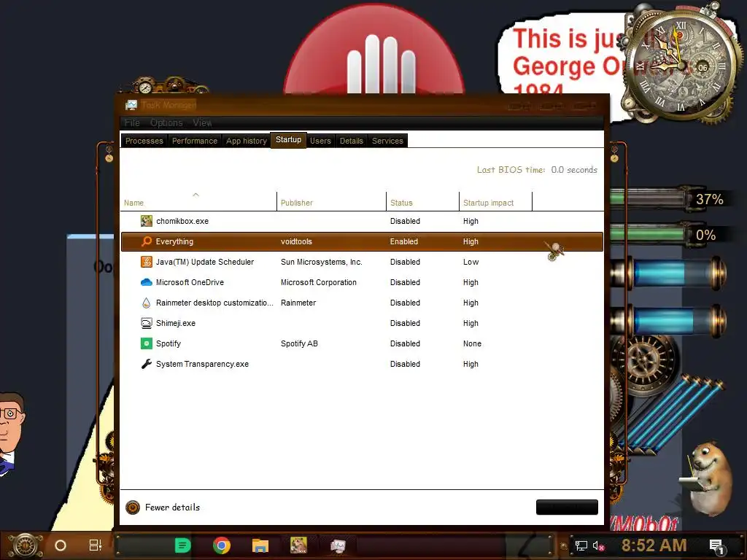Open the ChomikBox taskbar icon
This screenshot has width=747, height=560.
coord(298,545)
